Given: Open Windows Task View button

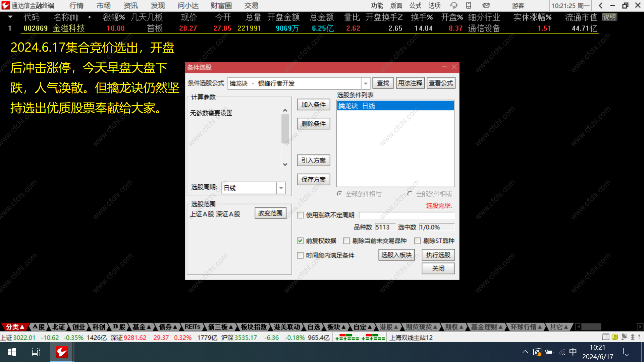Looking at the screenshot, I should click(36, 352).
